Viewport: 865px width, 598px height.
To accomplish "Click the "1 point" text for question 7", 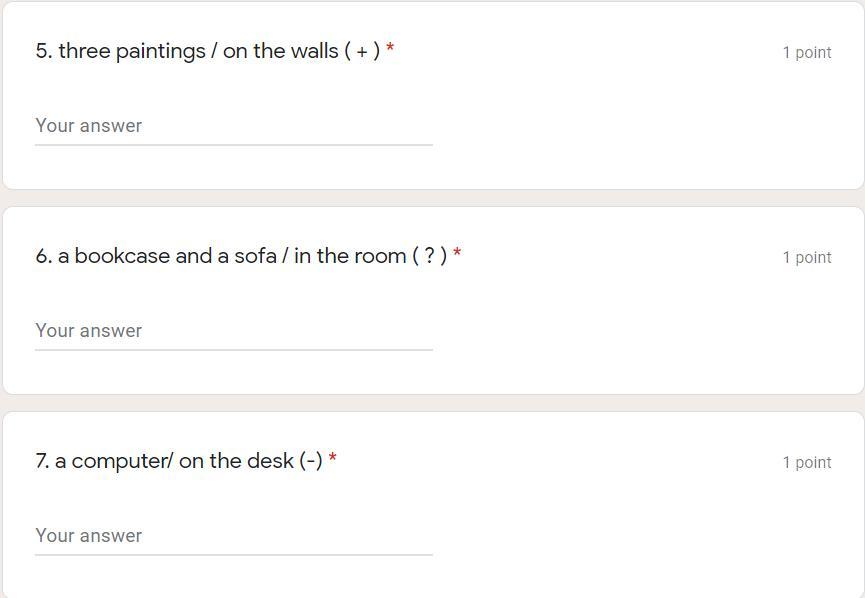I will point(806,463).
